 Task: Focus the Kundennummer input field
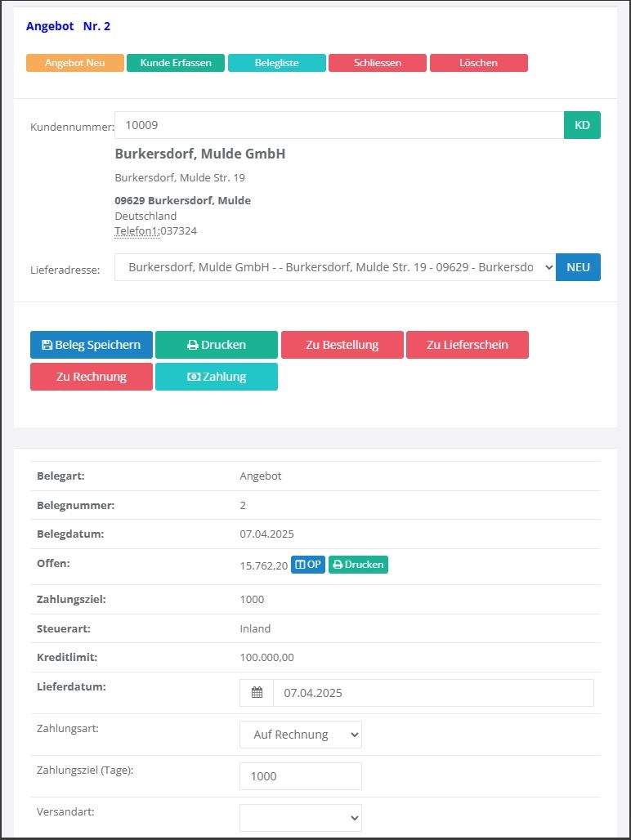(339, 125)
